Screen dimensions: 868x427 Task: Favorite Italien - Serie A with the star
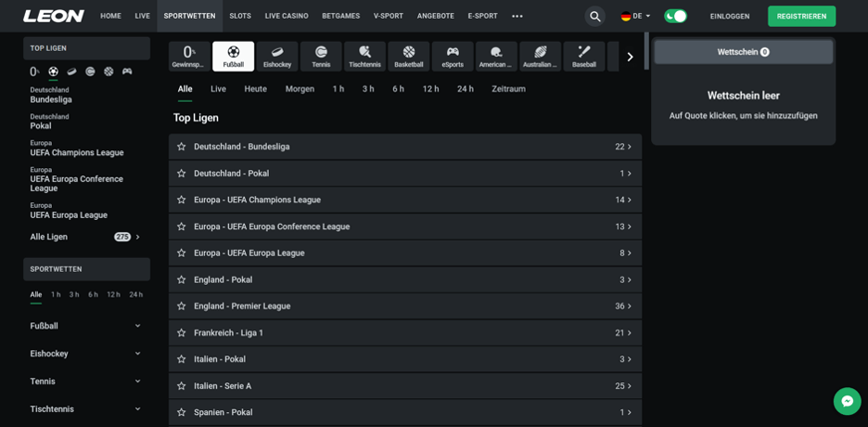pyautogui.click(x=181, y=386)
